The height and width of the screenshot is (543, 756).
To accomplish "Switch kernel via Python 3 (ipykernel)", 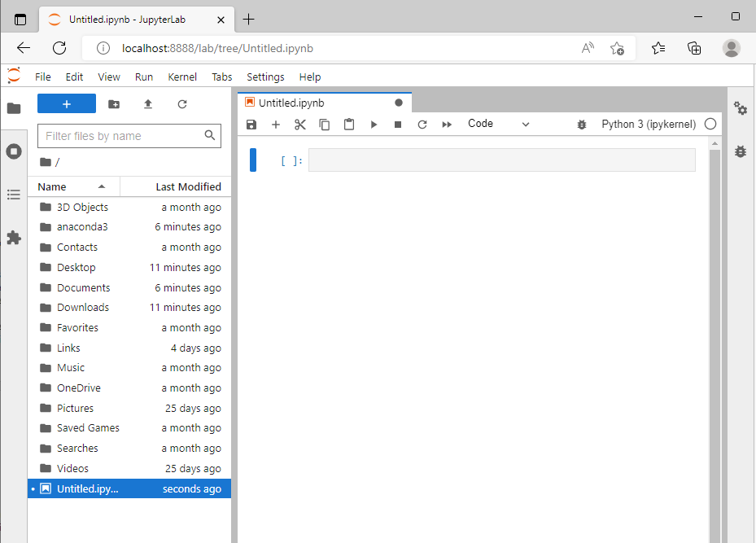I will pos(649,124).
